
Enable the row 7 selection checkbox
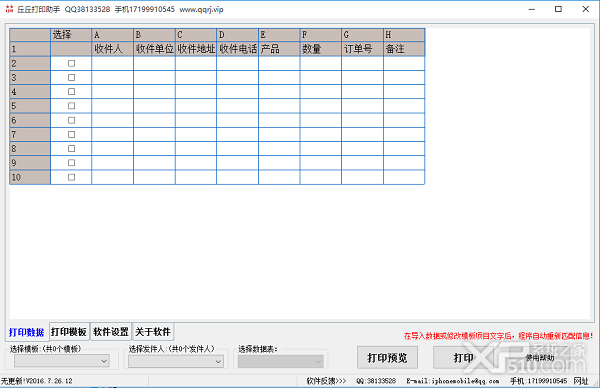71,134
